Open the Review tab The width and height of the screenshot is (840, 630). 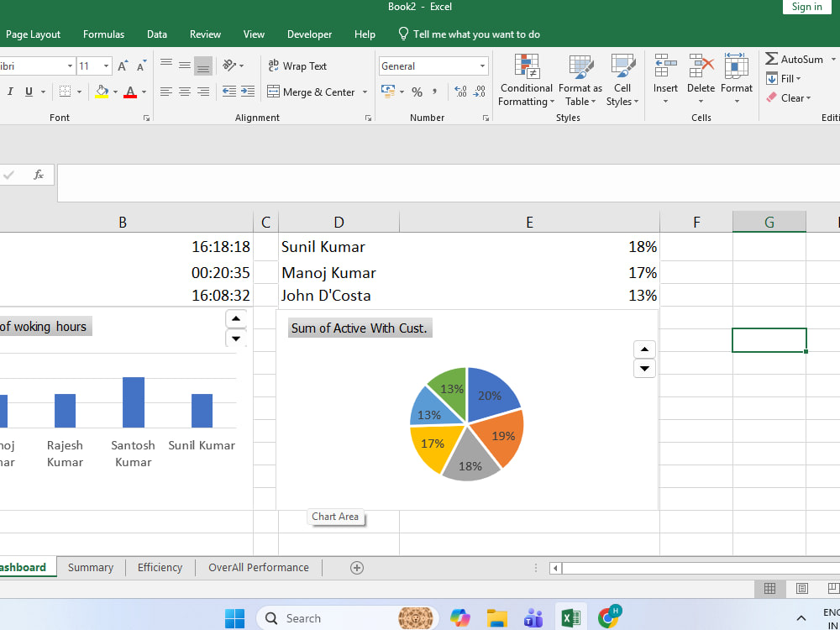click(x=205, y=34)
